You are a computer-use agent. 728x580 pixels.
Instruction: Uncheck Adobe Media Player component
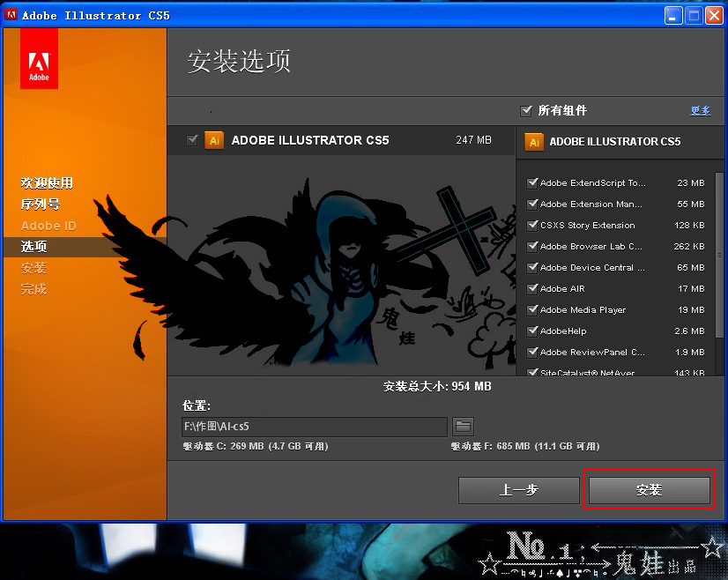532,309
